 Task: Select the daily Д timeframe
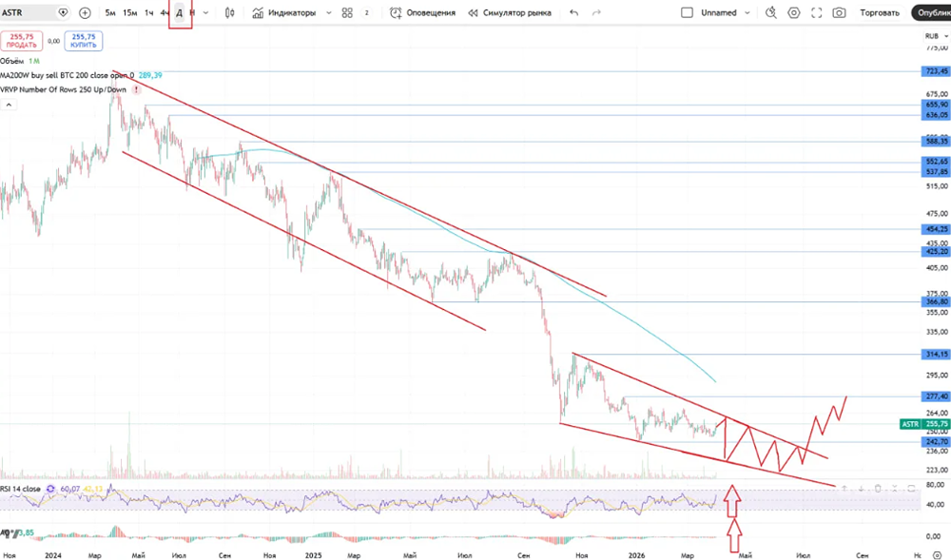pyautogui.click(x=179, y=12)
